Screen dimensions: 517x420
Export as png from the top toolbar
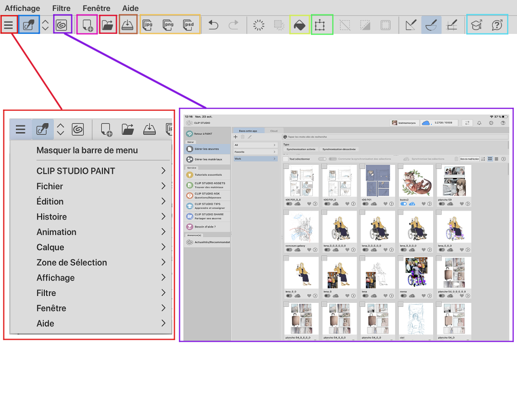pos(168,25)
